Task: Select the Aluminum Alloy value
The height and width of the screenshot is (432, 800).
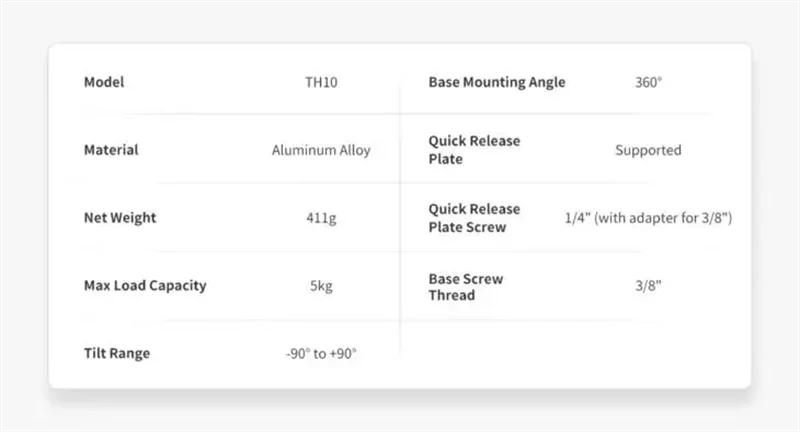Action: click(321, 150)
